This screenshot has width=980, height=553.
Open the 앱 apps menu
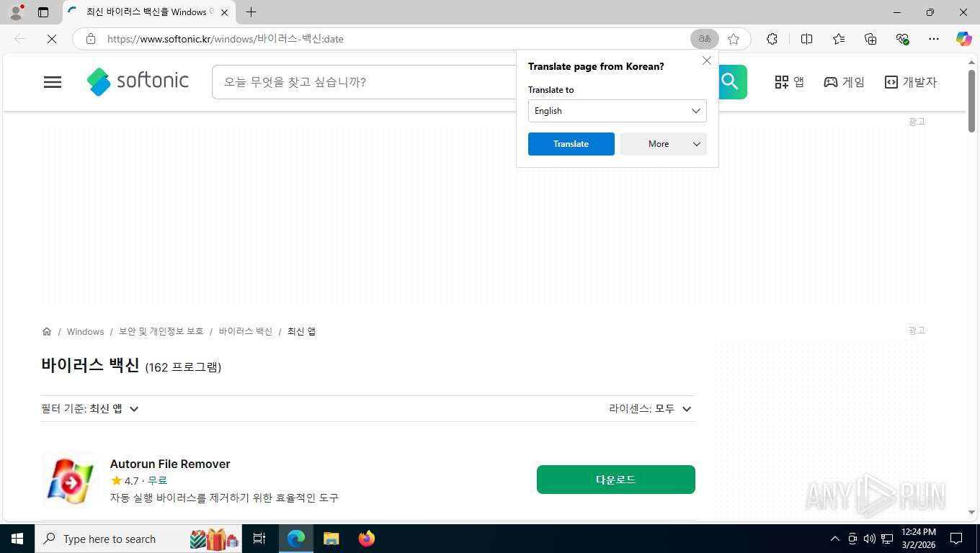coord(789,82)
